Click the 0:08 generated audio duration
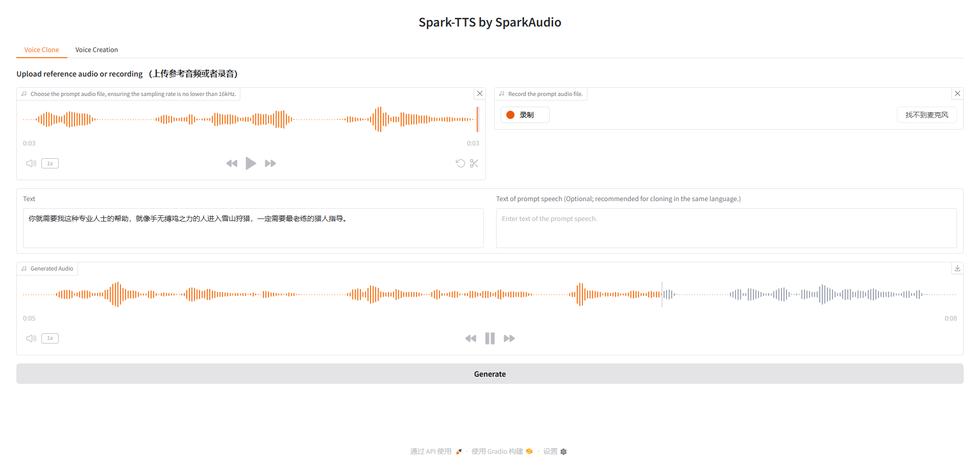This screenshot has width=980, height=465. point(950,318)
